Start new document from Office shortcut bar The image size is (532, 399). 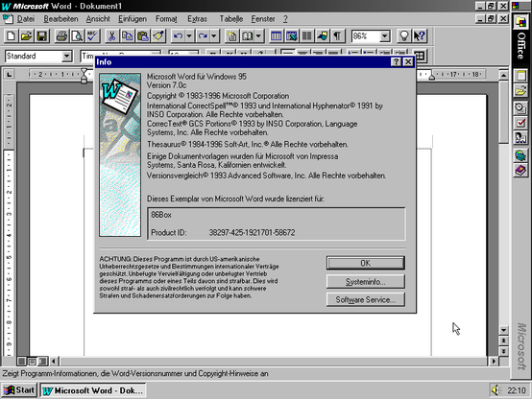[x=520, y=75]
